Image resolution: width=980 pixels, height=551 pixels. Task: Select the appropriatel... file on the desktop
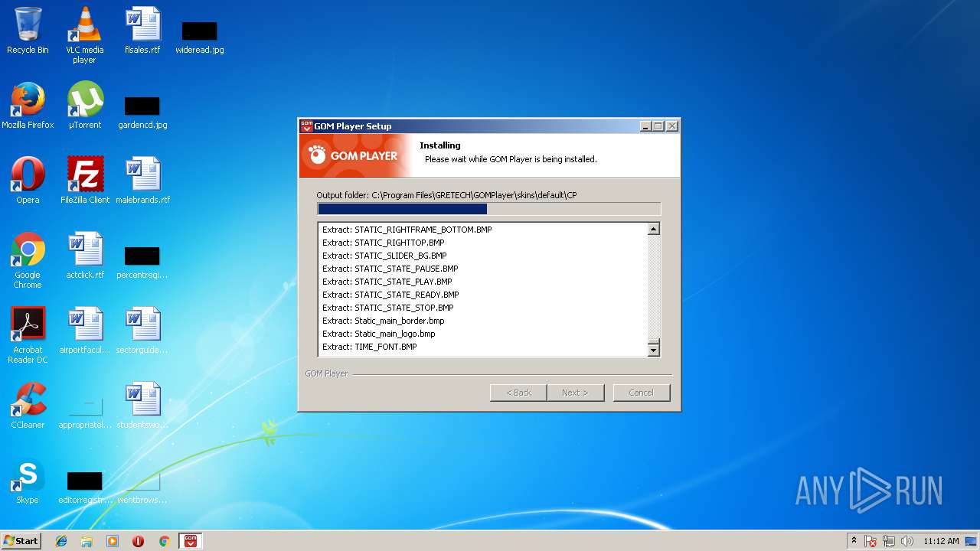85,412
